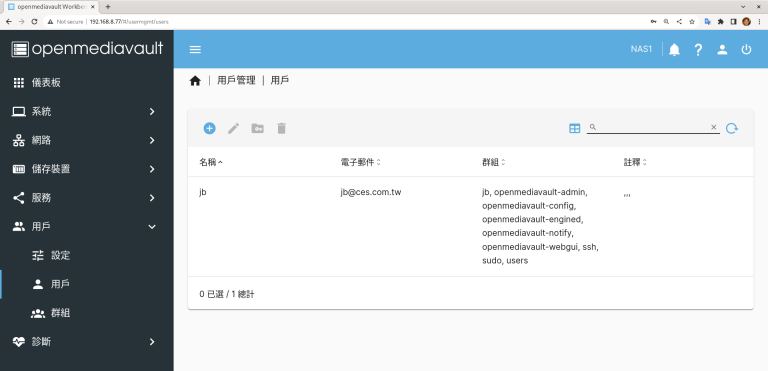The height and width of the screenshot is (371, 768).
Task: Open 儀表板 in the sidebar
Action: coord(87,83)
